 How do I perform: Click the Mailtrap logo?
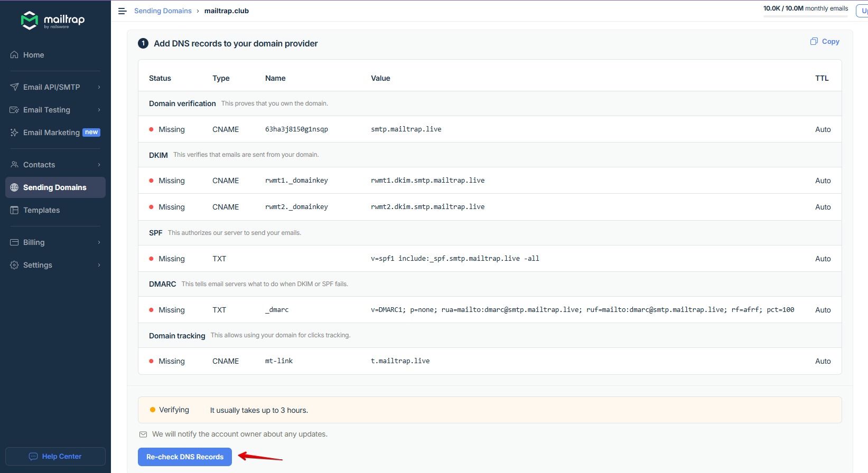(x=53, y=21)
